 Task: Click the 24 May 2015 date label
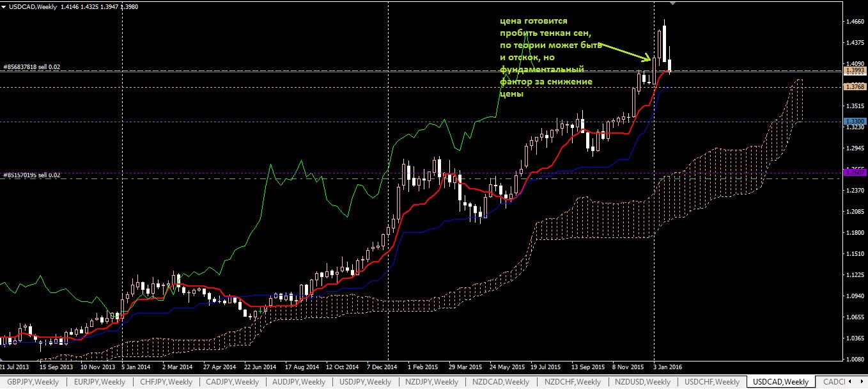pos(506,367)
